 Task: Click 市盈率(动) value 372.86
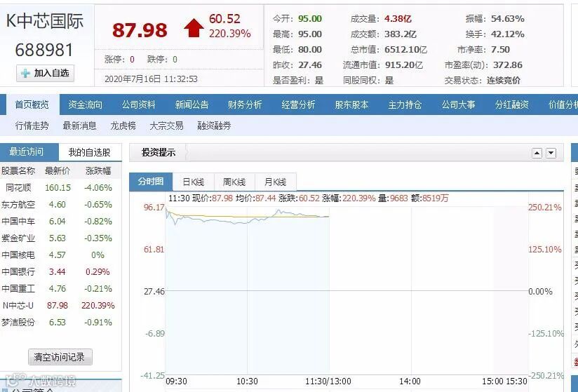point(508,65)
